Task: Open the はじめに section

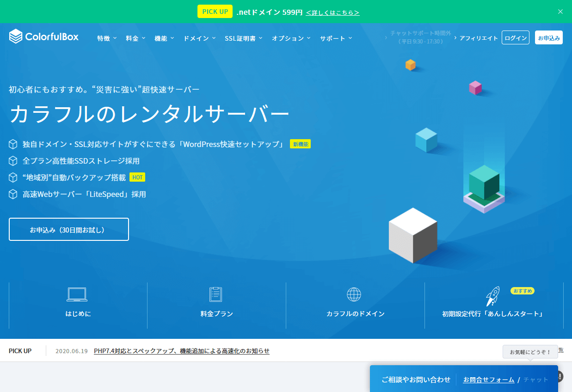Action: click(x=78, y=306)
